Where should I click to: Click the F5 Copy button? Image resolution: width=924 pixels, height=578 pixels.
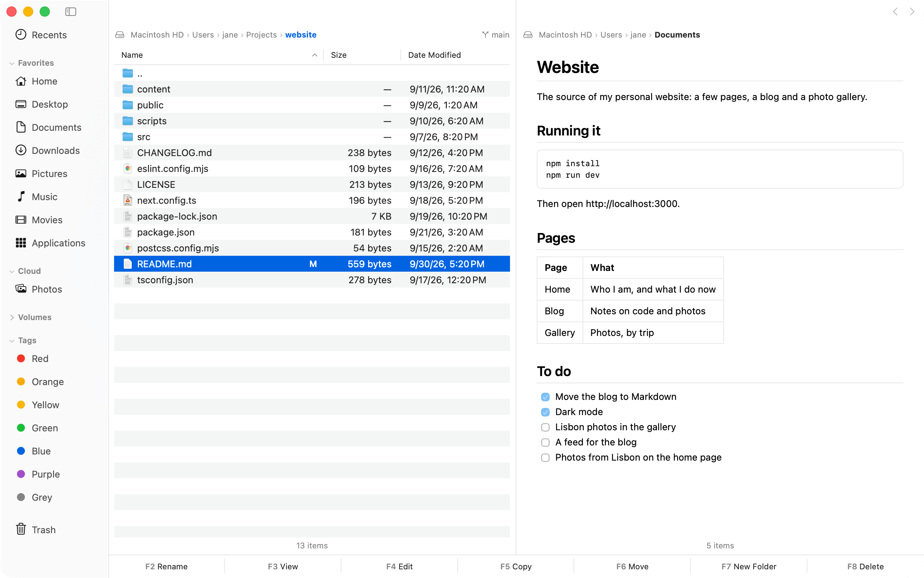click(516, 566)
